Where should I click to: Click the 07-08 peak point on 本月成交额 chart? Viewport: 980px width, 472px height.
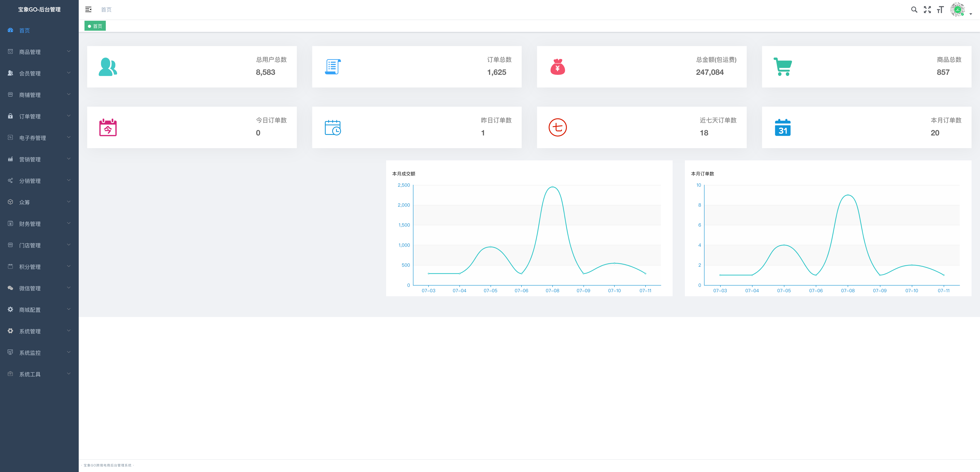[x=552, y=187]
